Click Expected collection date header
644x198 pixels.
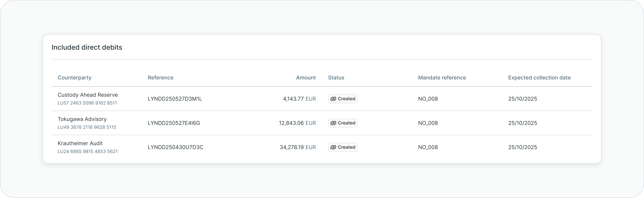coord(539,78)
